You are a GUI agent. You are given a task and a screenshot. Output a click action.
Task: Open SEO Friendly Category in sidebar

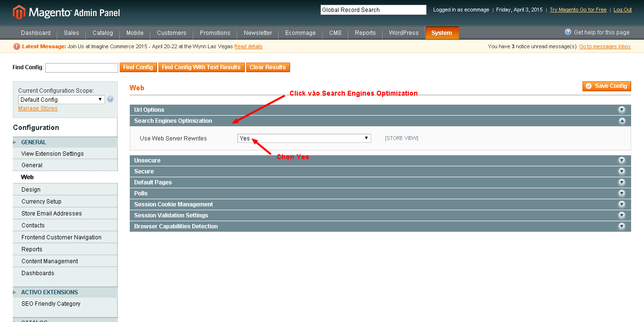tap(65, 304)
